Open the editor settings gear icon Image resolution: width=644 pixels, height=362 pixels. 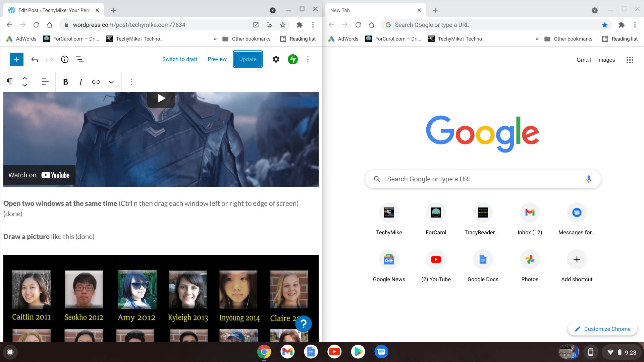pyautogui.click(x=276, y=59)
